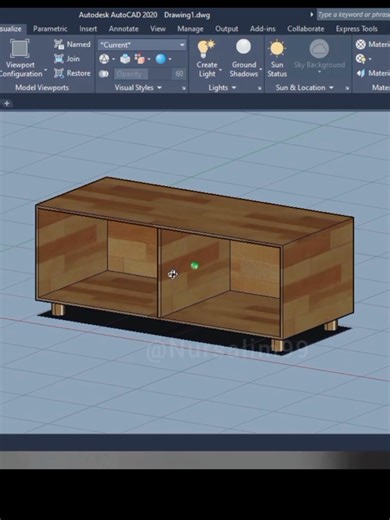Viewport: 390px width, 520px height.
Task: Click the materials/textures toggle icon
Action: click(x=360, y=59)
